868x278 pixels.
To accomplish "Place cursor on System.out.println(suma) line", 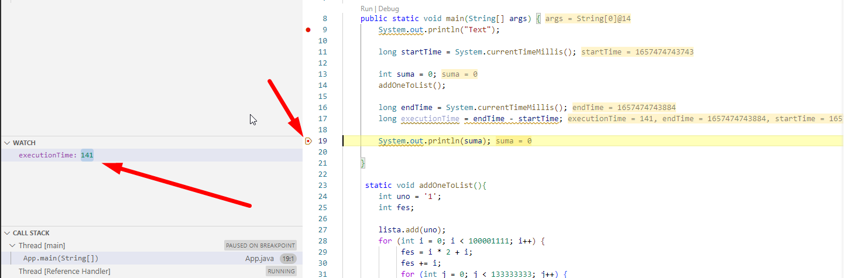I will pos(435,141).
